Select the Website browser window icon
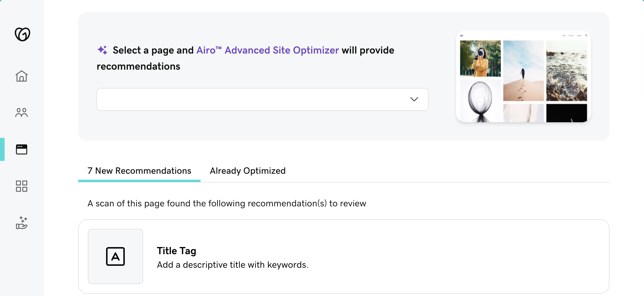Viewport: 644px width, 296px height. pos(21,149)
